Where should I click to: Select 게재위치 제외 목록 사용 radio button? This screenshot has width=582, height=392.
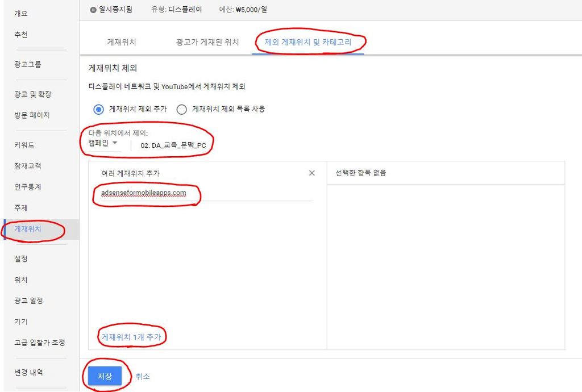point(182,109)
